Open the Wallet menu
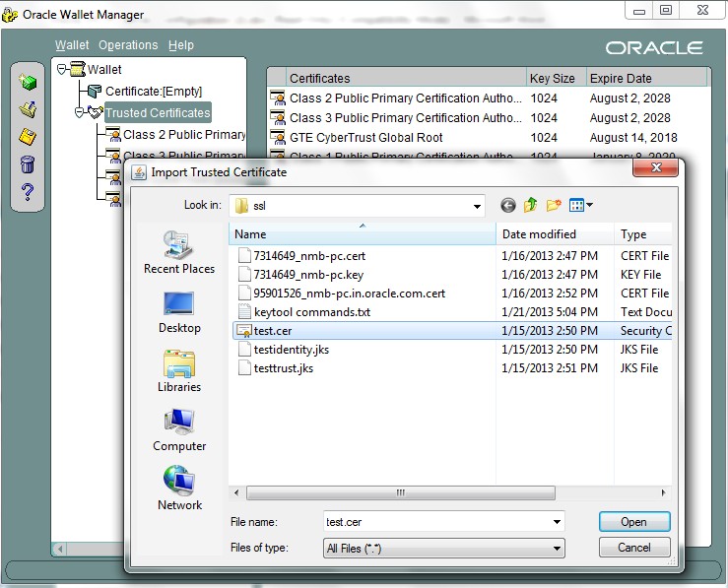 pyautogui.click(x=72, y=45)
